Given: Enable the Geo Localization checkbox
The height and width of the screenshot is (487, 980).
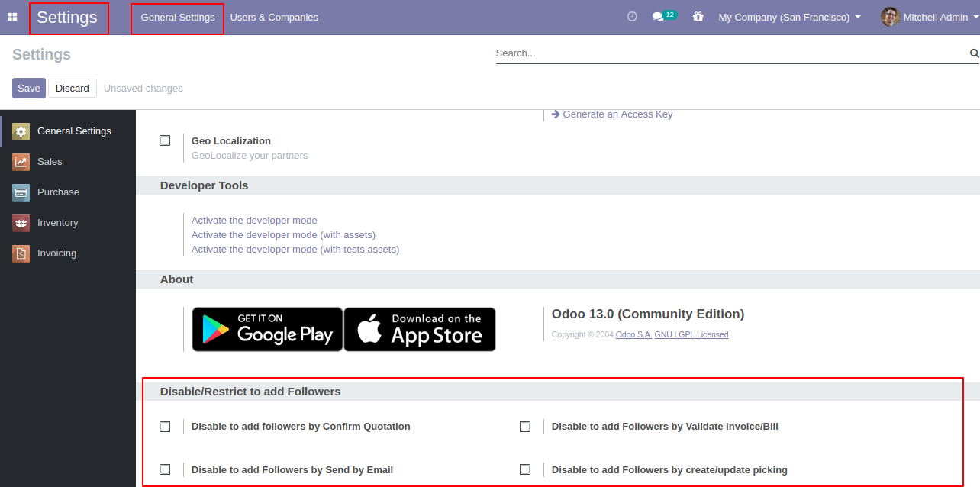Looking at the screenshot, I should tap(165, 140).
